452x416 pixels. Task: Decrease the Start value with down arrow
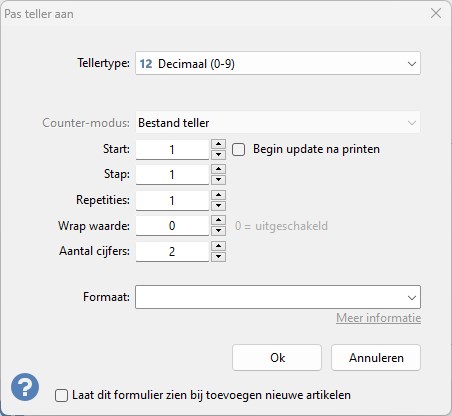pyautogui.click(x=218, y=154)
